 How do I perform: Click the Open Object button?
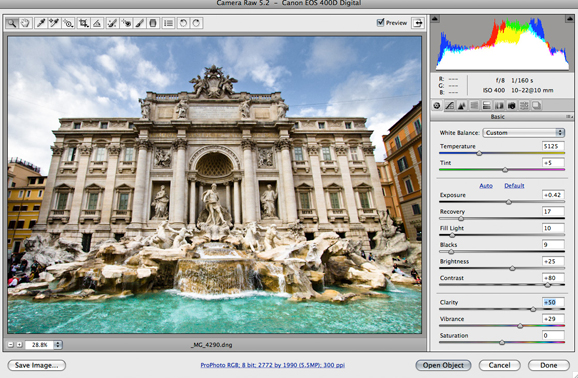point(443,365)
